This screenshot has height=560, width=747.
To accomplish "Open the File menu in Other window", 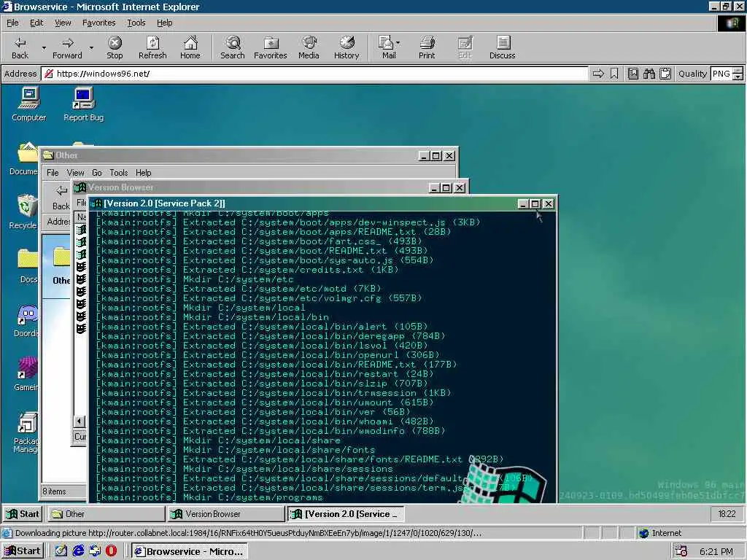I will point(53,172).
